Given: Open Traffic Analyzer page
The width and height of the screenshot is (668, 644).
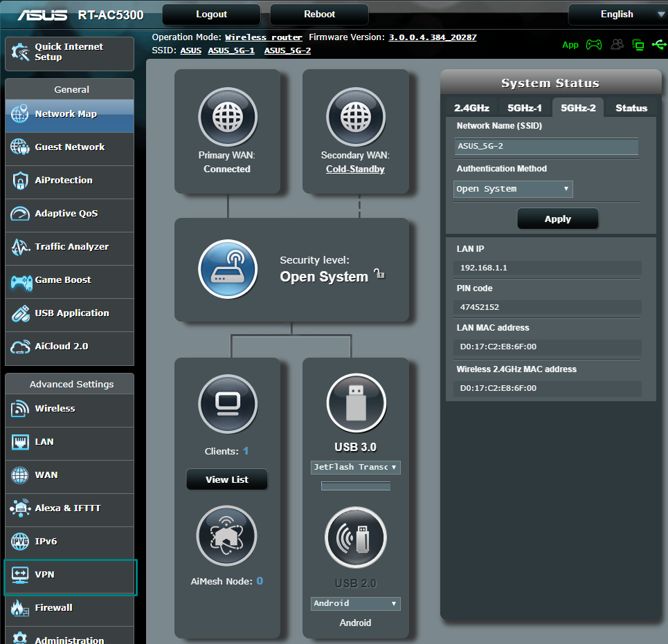Looking at the screenshot, I should [x=69, y=247].
